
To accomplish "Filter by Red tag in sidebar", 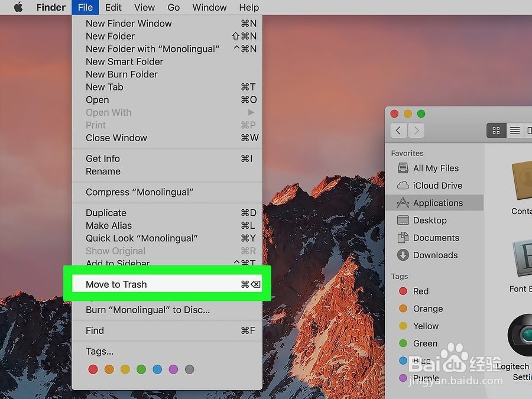I will [434, 291].
